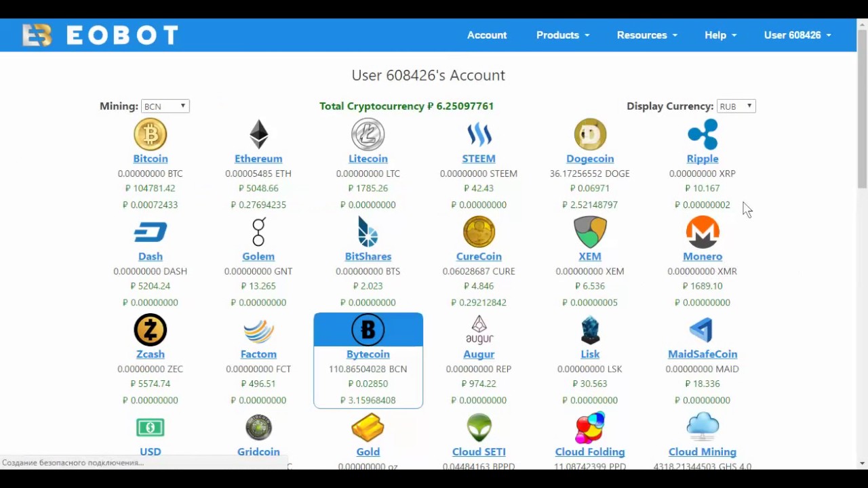Click the Lisk crystal icon
The image size is (868, 488).
click(590, 329)
